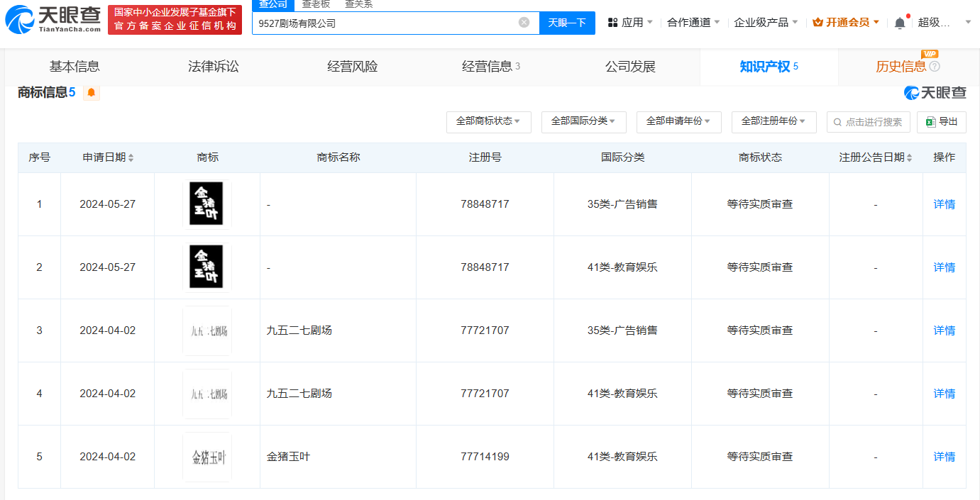The width and height of the screenshot is (980, 500).
Task: 打开全部申请年份下拉菜单
Action: click(x=678, y=122)
